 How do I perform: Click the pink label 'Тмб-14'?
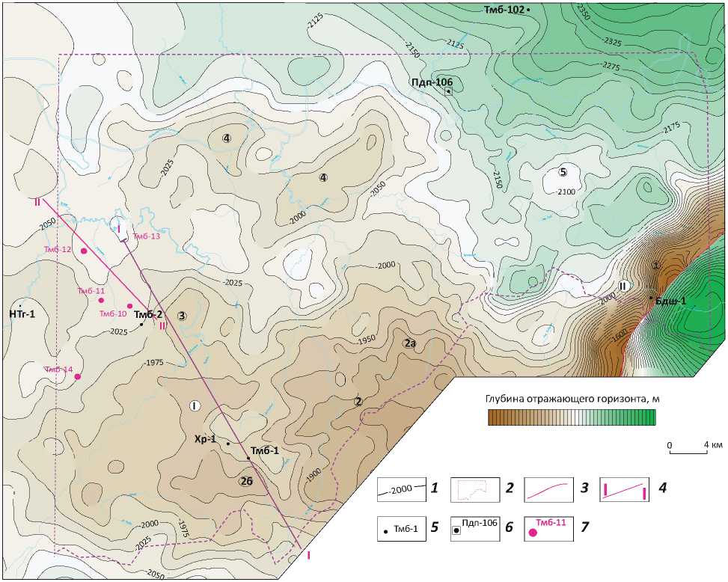point(59,370)
